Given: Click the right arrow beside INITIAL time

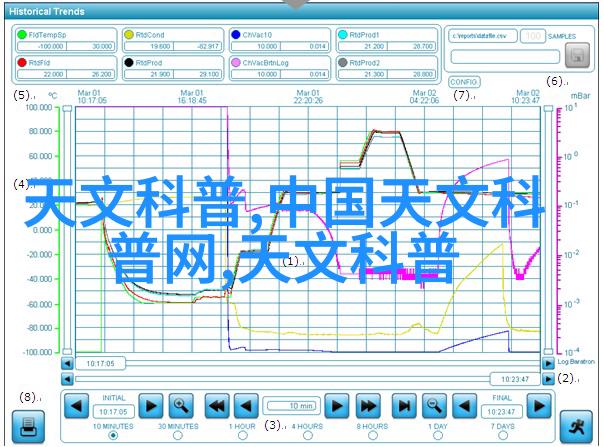Looking at the screenshot, I should pos(151,405).
